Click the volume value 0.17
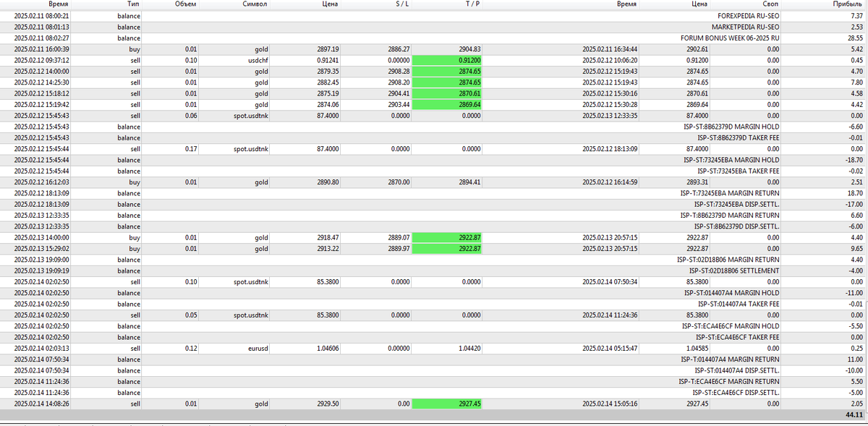The height and width of the screenshot is (426, 868). tap(190, 149)
